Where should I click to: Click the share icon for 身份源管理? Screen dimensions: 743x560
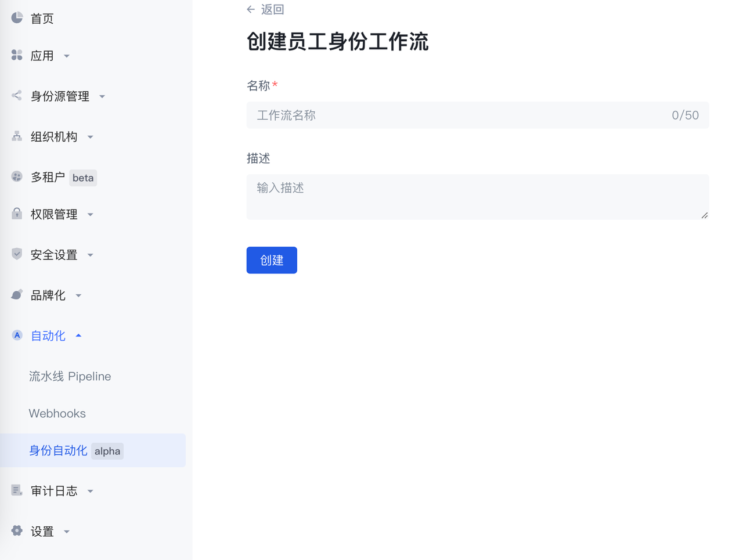[17, 96]
